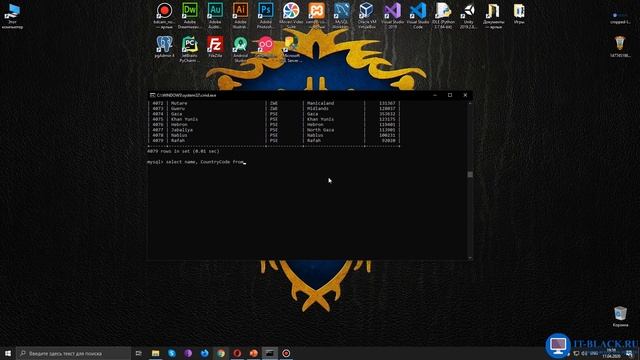Viewport: 640px width, 360px height.
Task: Click the screen recorder icon in taskbar
Action: [286, 353]
